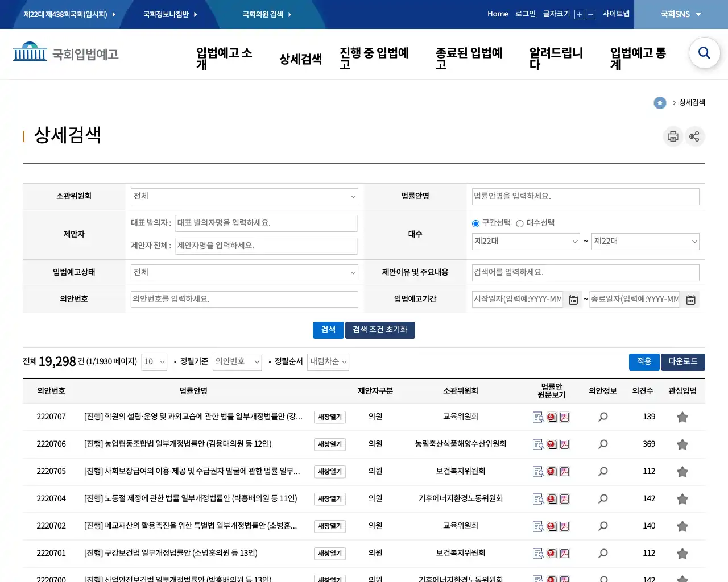Star bill 2220704 as favorite
This screenshot has height=582, width=728.
coord(682,499)
